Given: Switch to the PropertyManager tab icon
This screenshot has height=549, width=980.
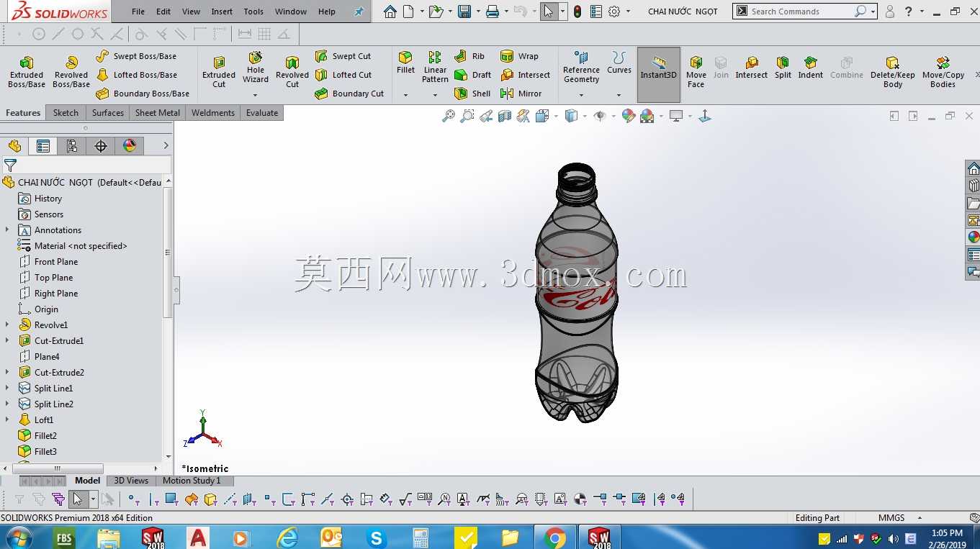Looking at the screenshot, I should click(43, 146).
